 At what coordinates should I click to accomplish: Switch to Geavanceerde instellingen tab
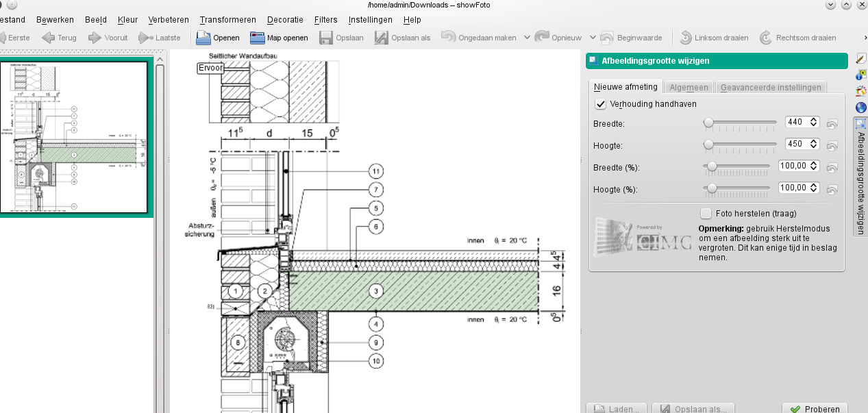(771, 87)
